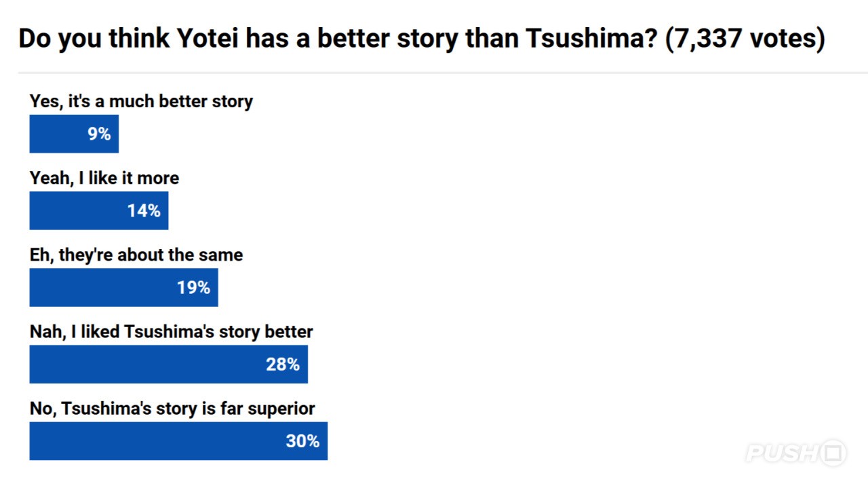The width and height of the screenshot is (868, 488).
Task: Click the 30% percentage text
Action: (x=302, y=440)
